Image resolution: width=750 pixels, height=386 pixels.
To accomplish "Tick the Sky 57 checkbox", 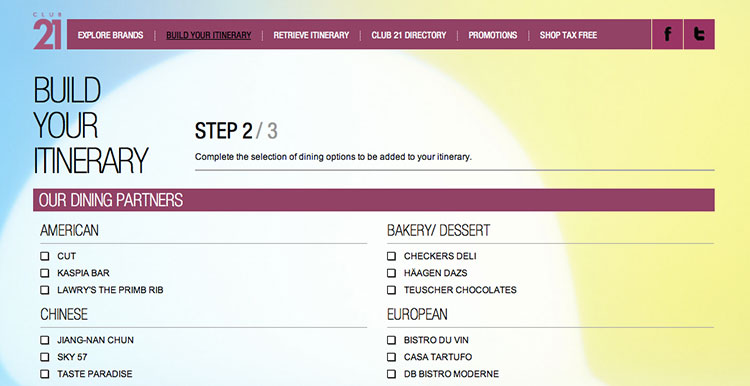I will pyautogui.click(x=44, y=356).
